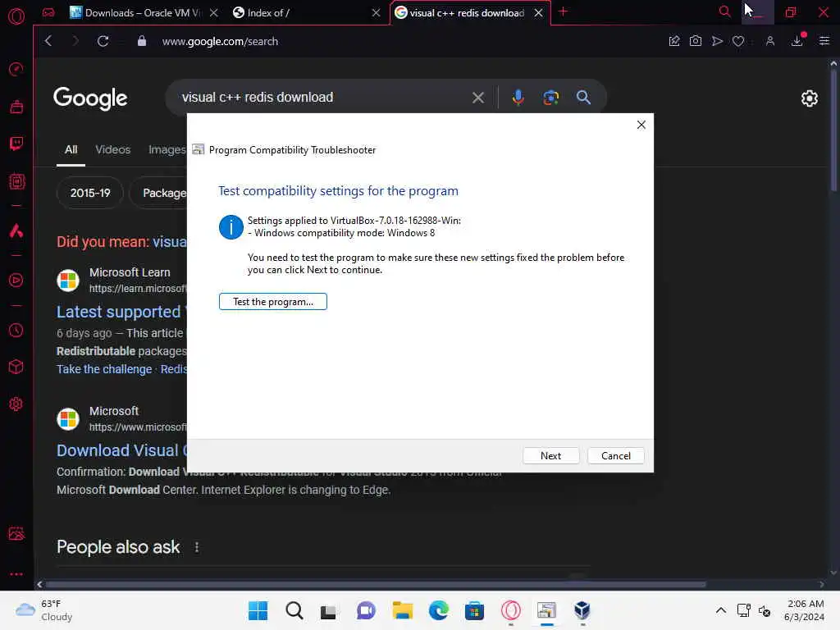Select the All search results tab
The image size is (840, 630).
tap(71, 149)
